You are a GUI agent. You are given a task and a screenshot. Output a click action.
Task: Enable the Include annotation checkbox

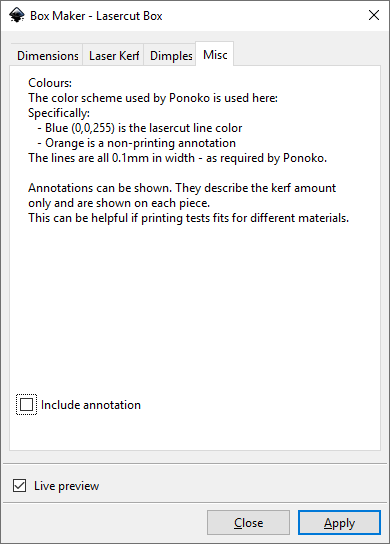click(26, 405)
